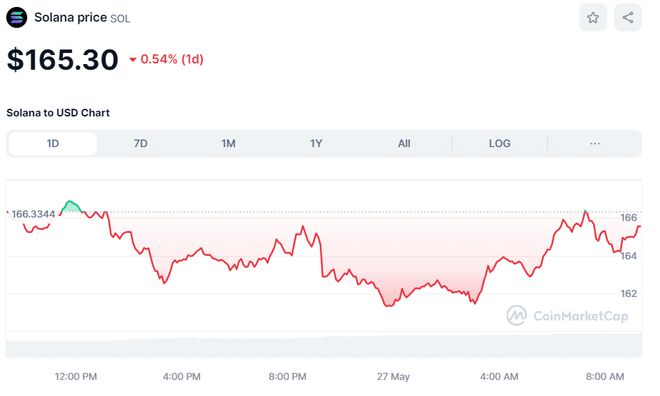Select the All time range tab
The image size is (660, 396).
(x=404, y=144)
